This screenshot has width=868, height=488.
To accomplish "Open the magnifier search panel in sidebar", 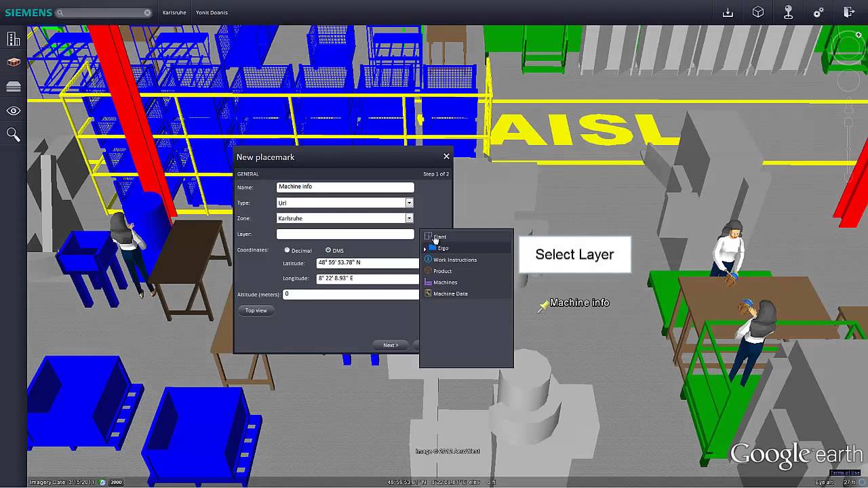I will [13, 135].
